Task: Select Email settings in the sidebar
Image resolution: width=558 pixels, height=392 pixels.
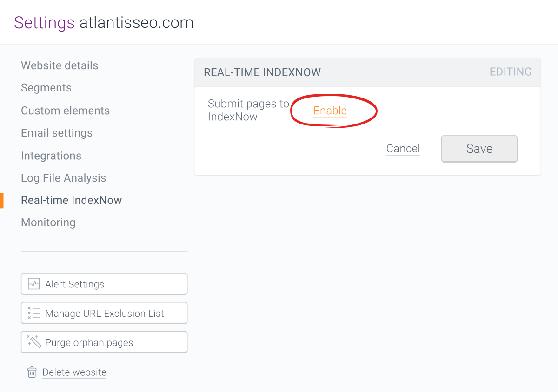Action: (57, 133)
